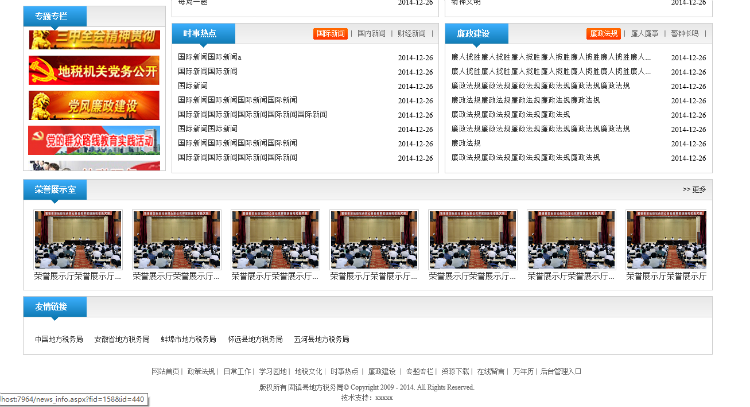The image size is (750, 407).
Task: Switch to the 警钟长鸣 tab
Action: pyautogui.click(x=684, y=33)
